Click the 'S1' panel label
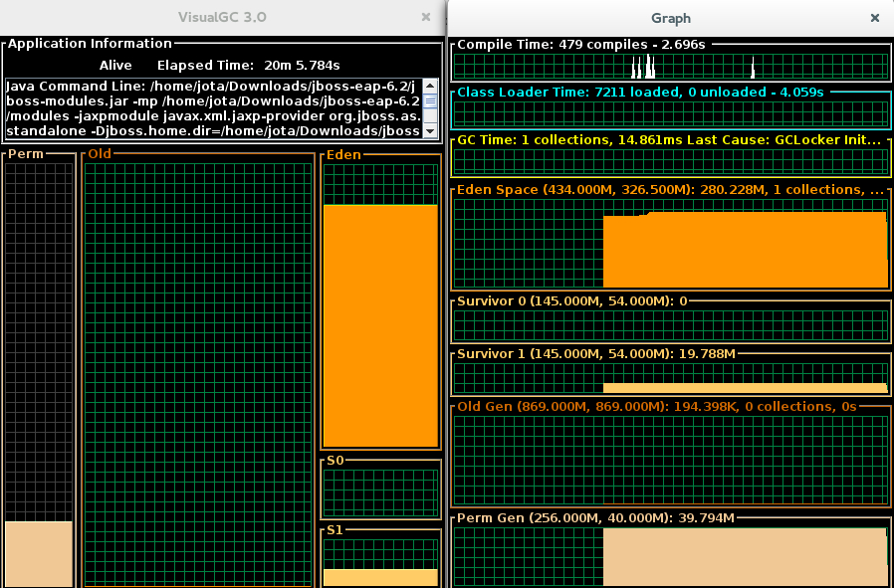 click(335, 530)
